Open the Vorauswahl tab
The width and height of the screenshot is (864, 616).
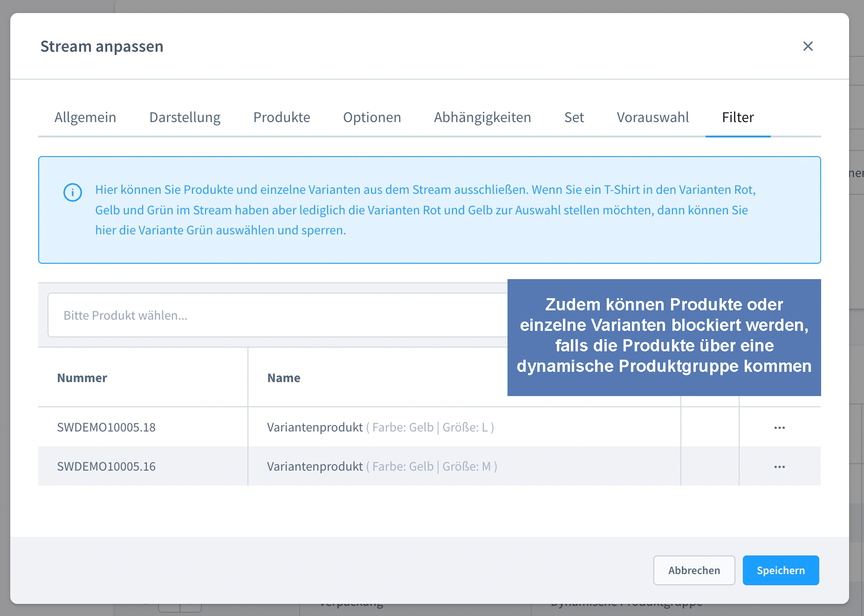tap(652, 117)
